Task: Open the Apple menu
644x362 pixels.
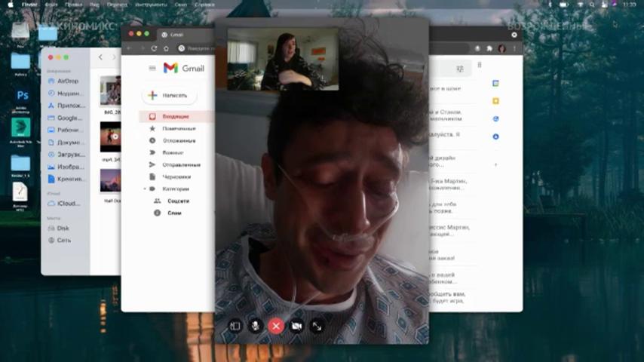Action: [x=11, y=5]
